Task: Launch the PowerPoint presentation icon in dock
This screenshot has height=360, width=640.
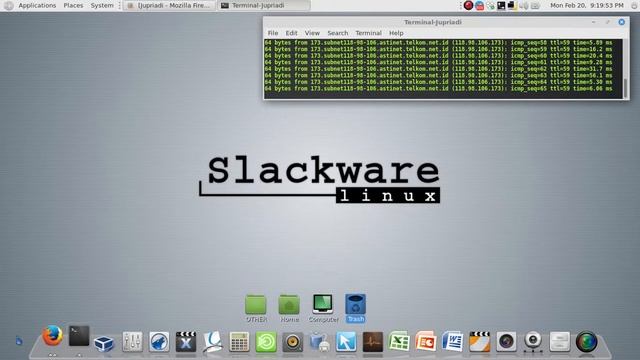Action: tap(426, 341)
